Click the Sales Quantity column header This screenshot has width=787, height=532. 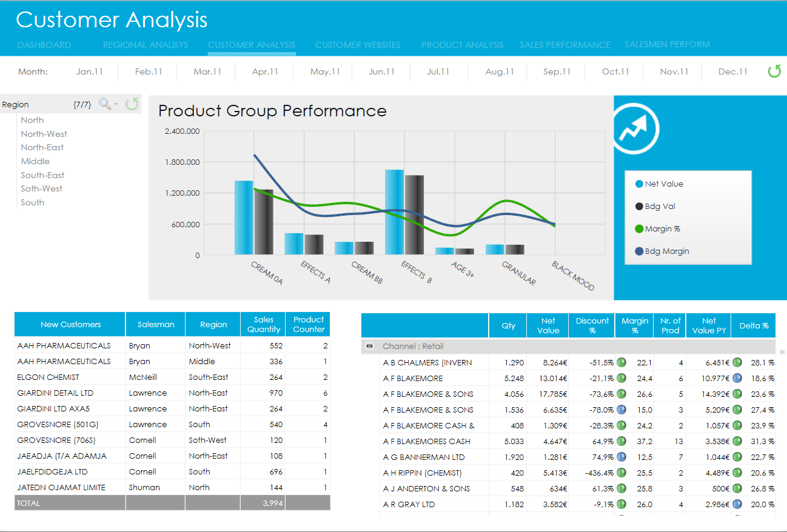(x=263, y=324)
